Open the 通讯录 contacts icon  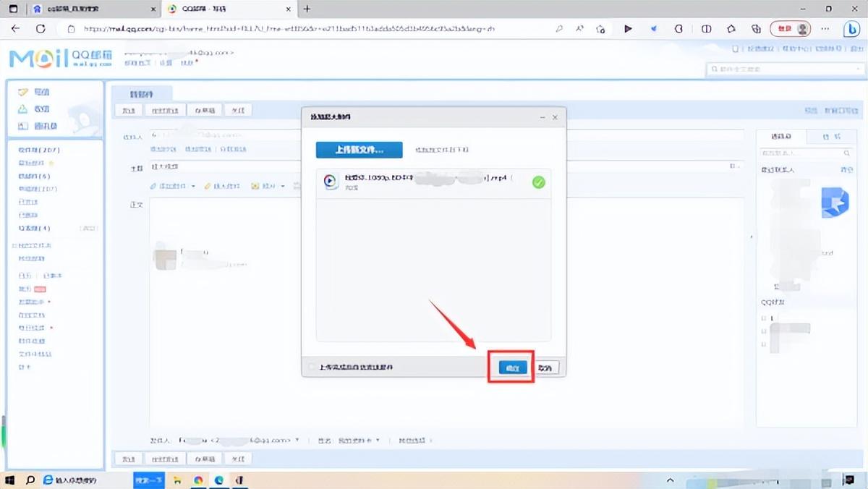click(23, 126)
